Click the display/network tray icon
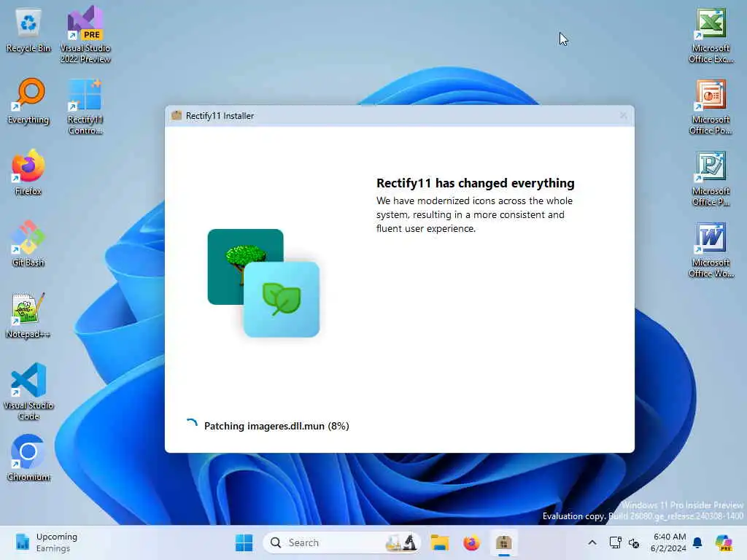 [615, 542]
